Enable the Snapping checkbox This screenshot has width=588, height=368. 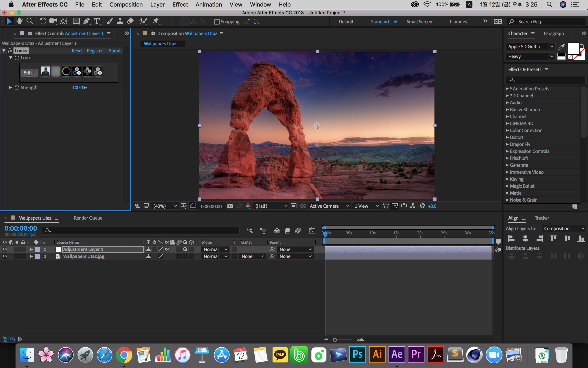click(216, 22)
